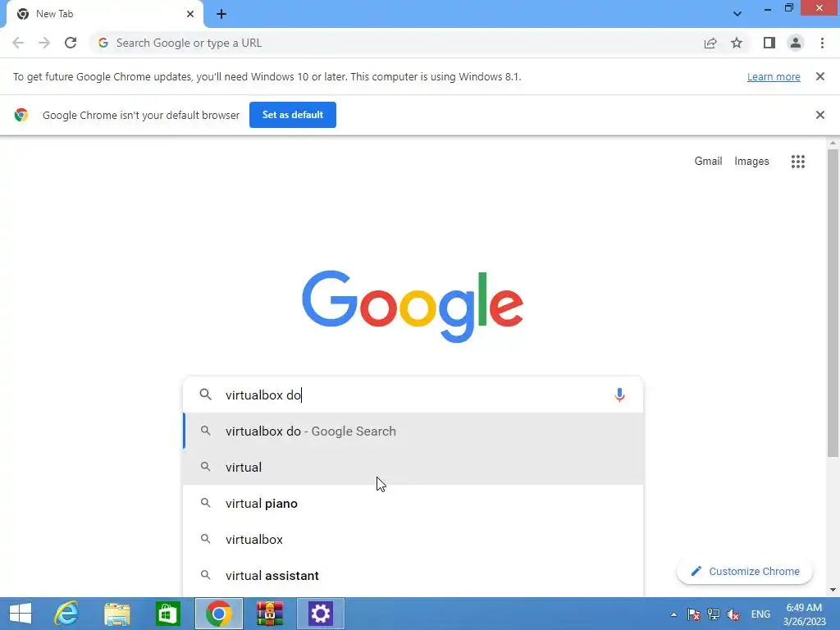
Task: Open the Learn more link
Action: coord(774,76)
